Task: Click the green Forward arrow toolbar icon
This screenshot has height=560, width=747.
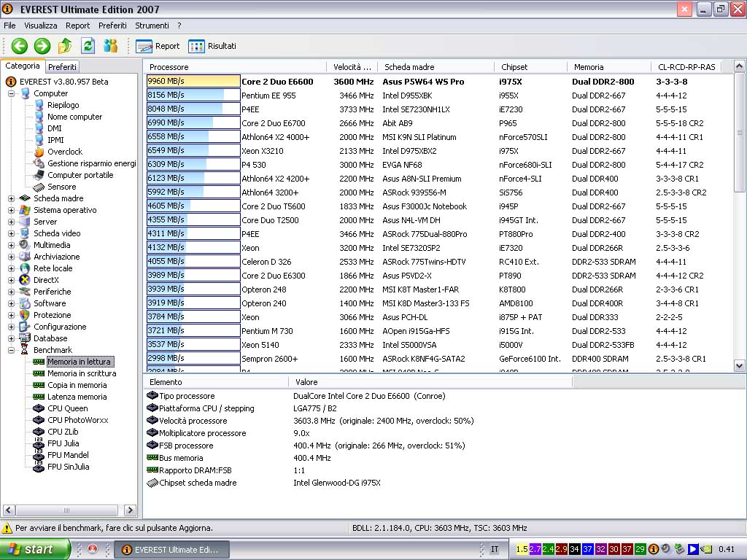Action: (42, 46)
